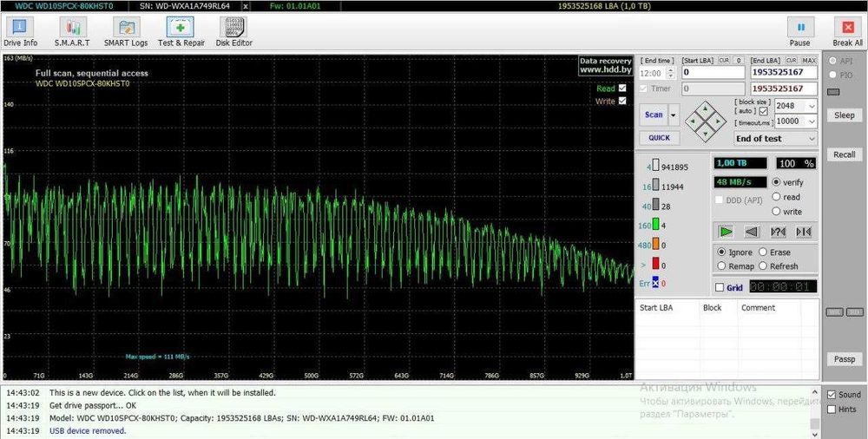Click the QUICK scan button
The height and width of the screenshot is (439, 868).
660,138
